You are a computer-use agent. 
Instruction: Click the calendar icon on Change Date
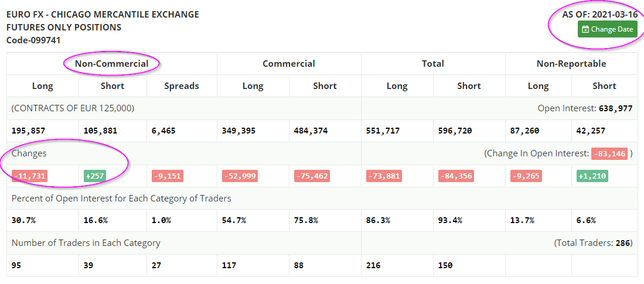pos(585,29)
